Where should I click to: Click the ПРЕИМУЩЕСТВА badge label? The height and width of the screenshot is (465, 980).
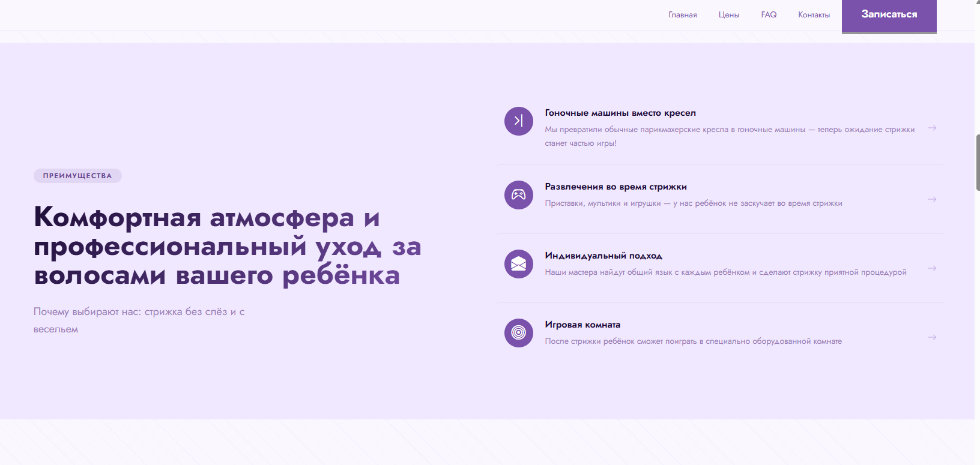click(77, 176)
